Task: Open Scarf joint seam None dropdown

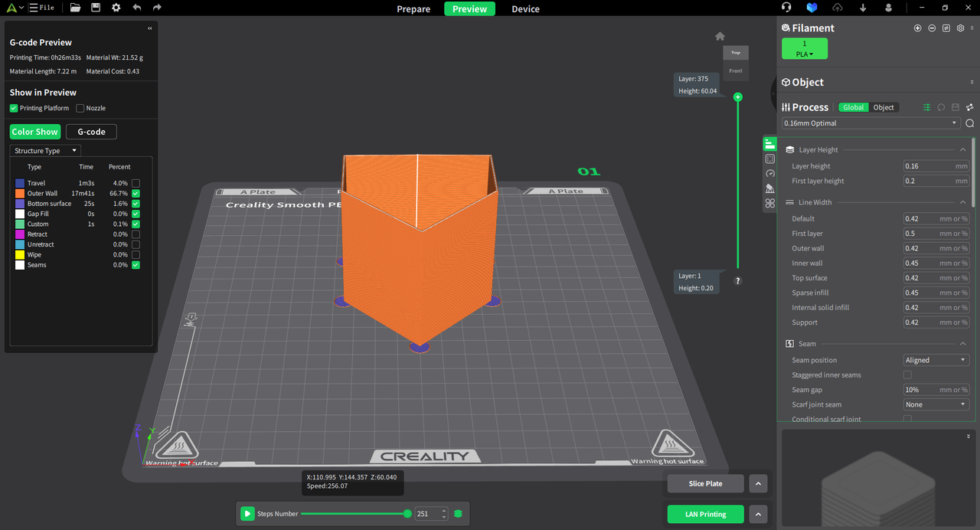Action: click(x=936, y=404)
